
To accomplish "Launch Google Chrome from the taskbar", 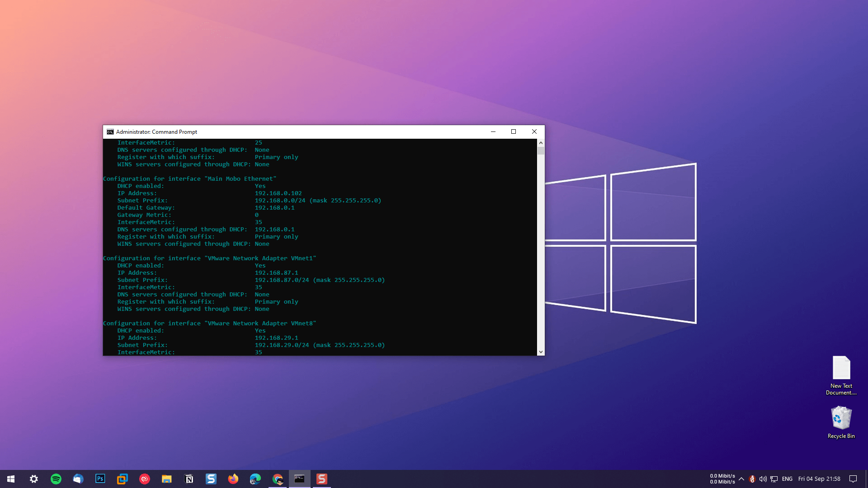I will pos(277,479).
